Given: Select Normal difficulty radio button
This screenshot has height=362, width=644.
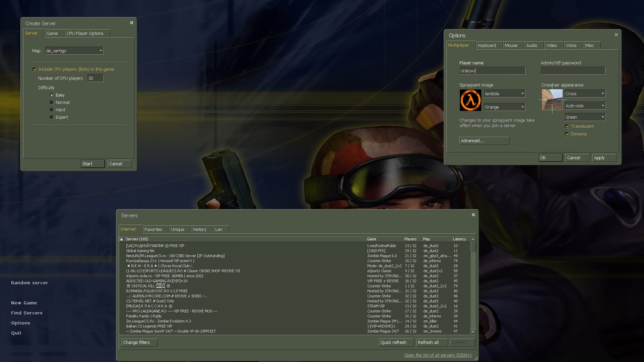Looking at the screenshot, I should (x=51, y=103).
